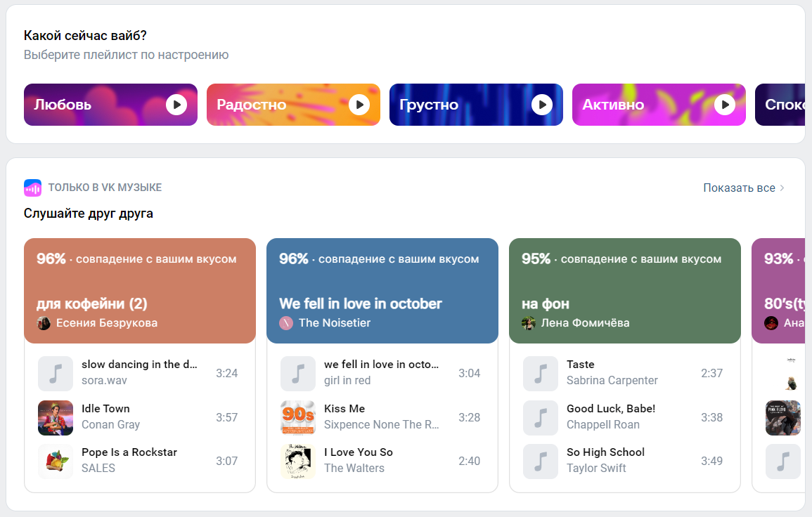Click I Love You So album cover
This screenshot has height=517, width=812.
click(x=298, y=462)
